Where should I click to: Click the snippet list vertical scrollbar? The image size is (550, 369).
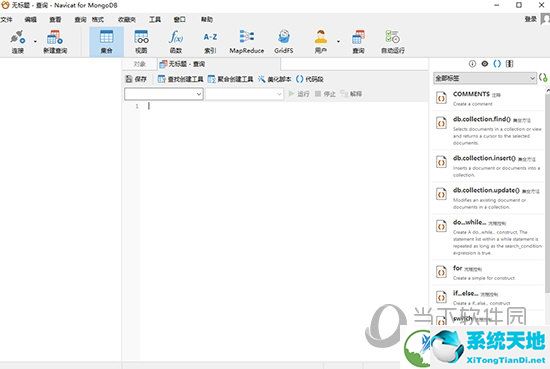click(x=548, y=193)
